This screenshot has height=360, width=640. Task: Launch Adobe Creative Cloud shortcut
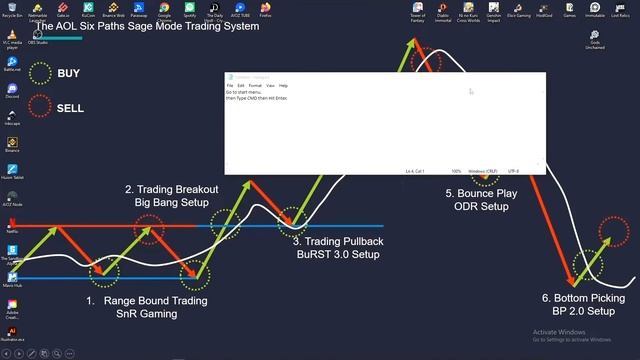[12, 309]
